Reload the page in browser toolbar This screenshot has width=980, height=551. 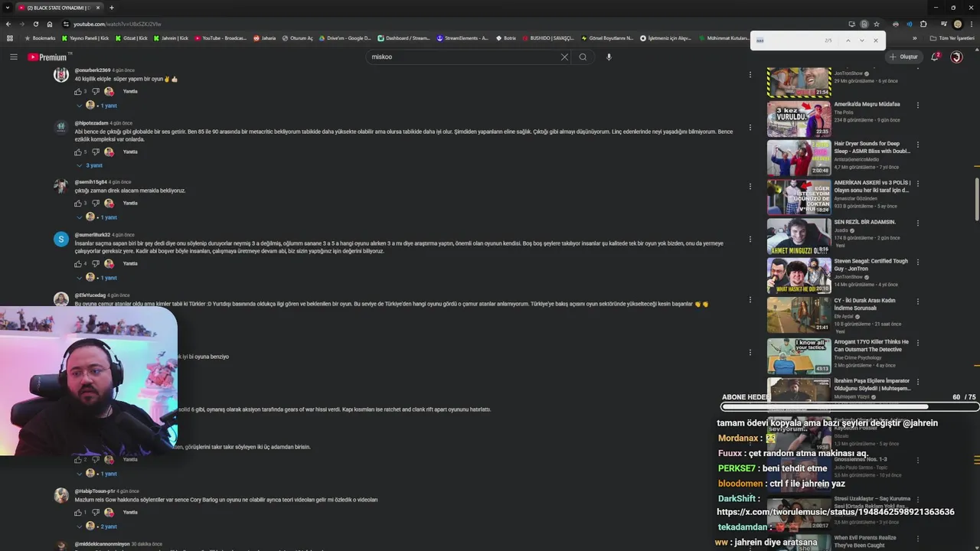click(x=35, y=24)
